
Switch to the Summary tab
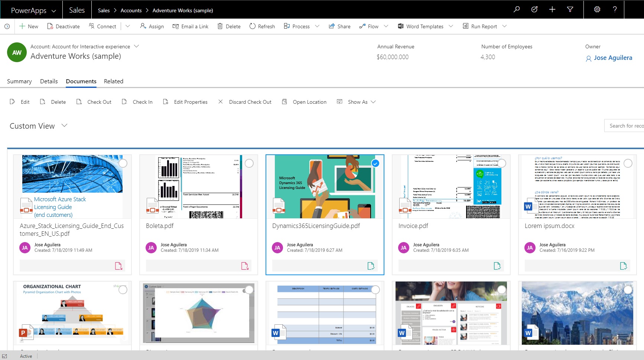19,81
